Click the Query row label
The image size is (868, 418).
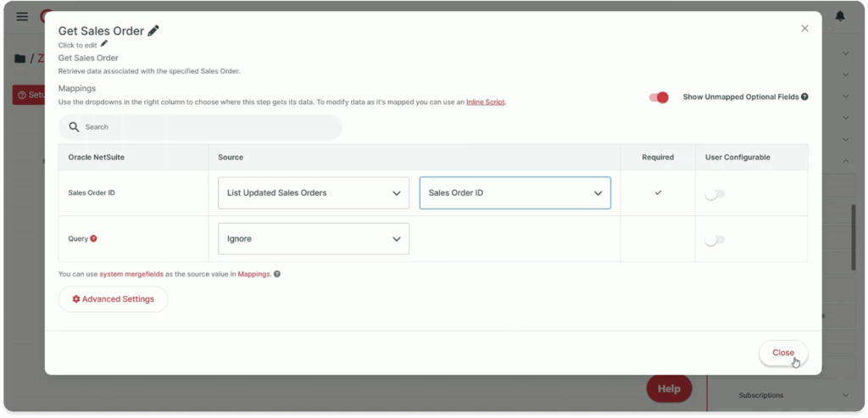tap(78, 239)
